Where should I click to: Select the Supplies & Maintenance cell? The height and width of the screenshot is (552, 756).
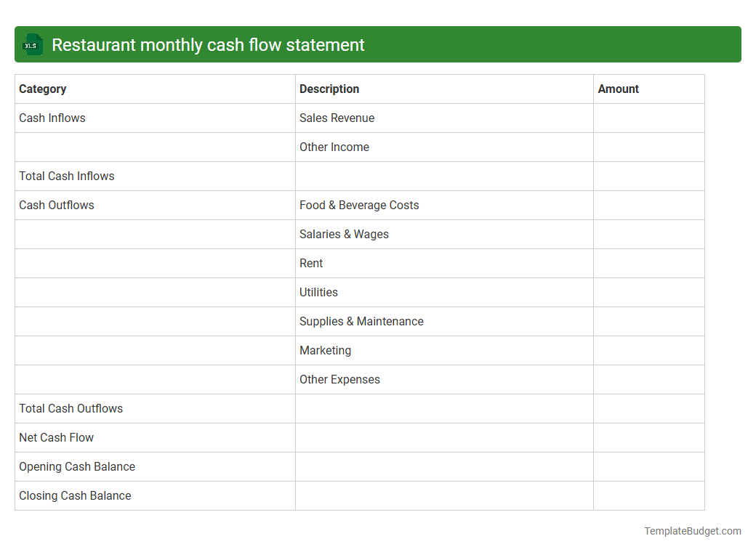click(x=361, y=321)
